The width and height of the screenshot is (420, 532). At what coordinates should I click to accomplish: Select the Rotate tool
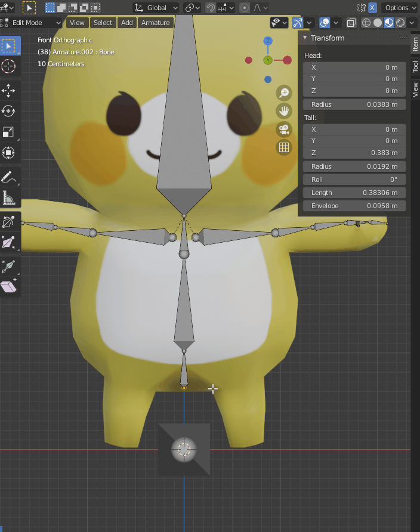[9, 112]
